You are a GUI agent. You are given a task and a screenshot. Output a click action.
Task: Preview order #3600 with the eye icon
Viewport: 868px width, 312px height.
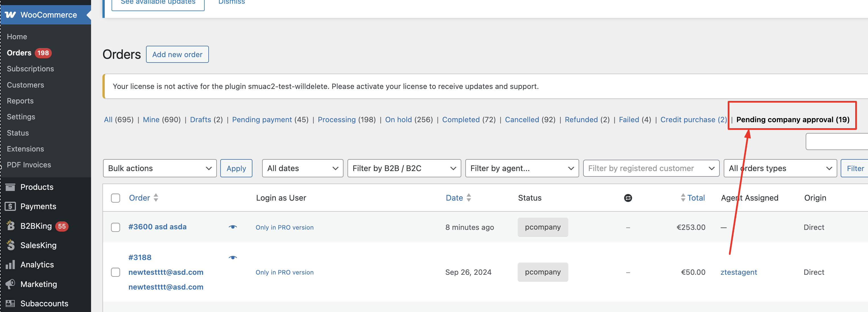(x=233, y=227)
